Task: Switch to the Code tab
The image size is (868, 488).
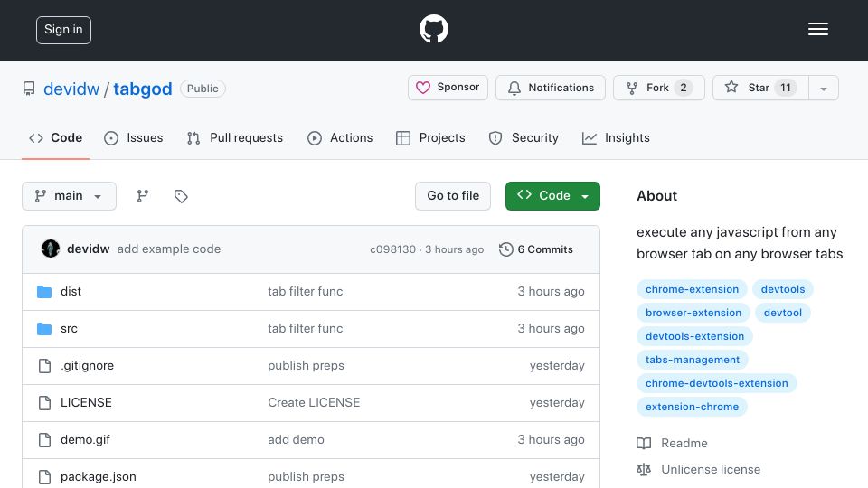Action: [55, 137]
